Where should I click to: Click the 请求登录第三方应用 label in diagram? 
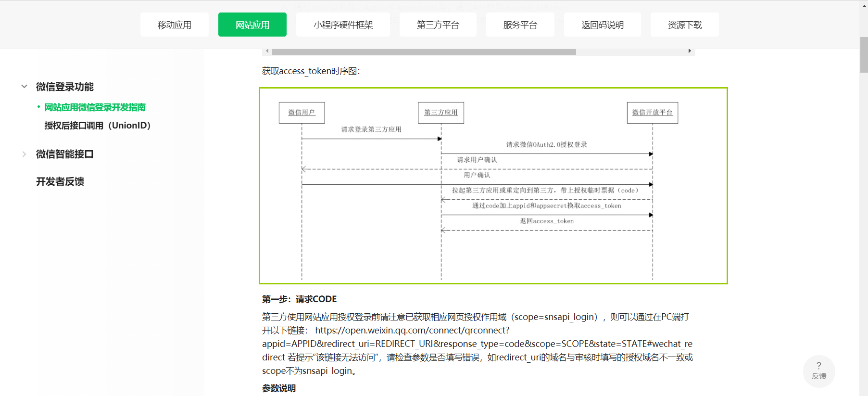click(371, 129)
